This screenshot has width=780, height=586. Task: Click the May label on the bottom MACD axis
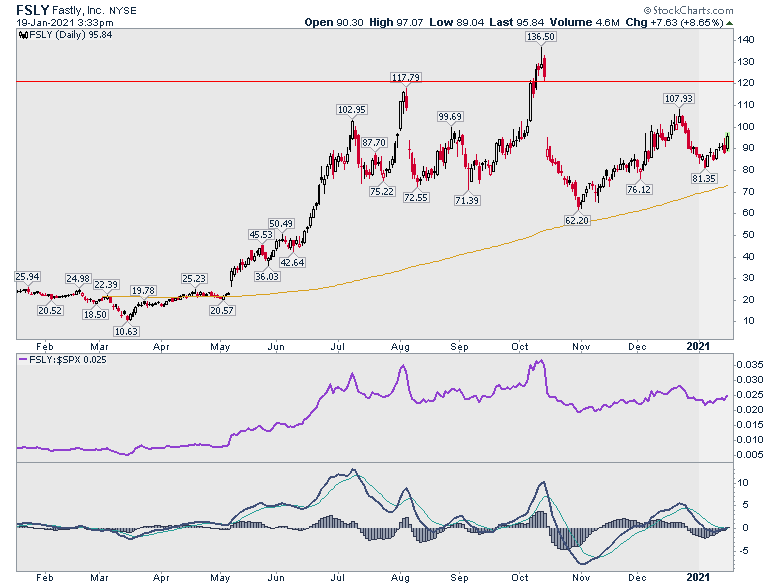pos(220,578)
